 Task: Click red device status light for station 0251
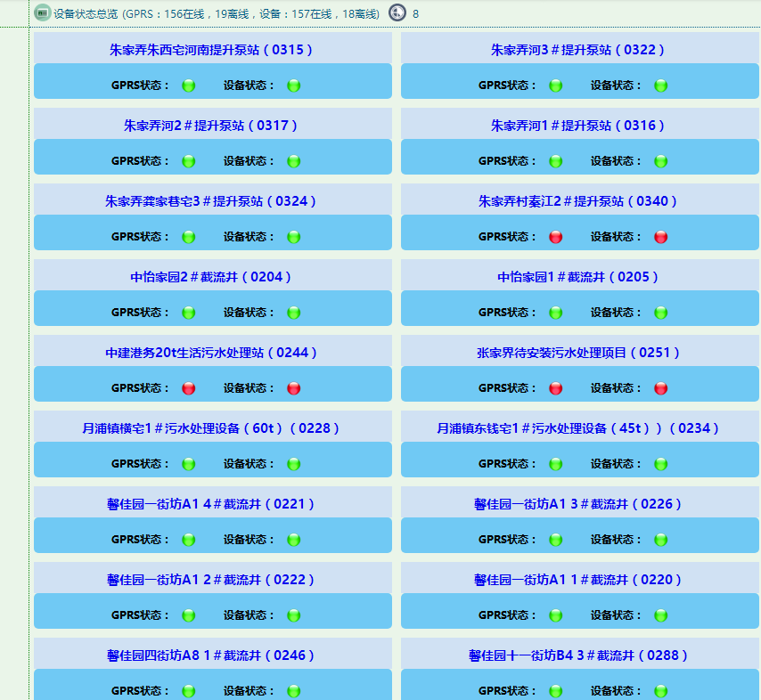pos(660,388)
